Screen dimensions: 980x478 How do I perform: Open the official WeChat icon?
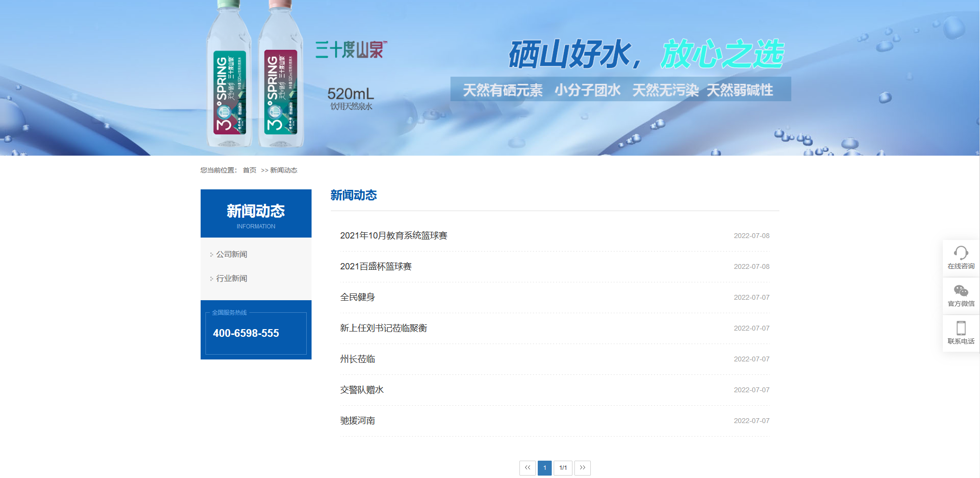(x=960, y=291)
